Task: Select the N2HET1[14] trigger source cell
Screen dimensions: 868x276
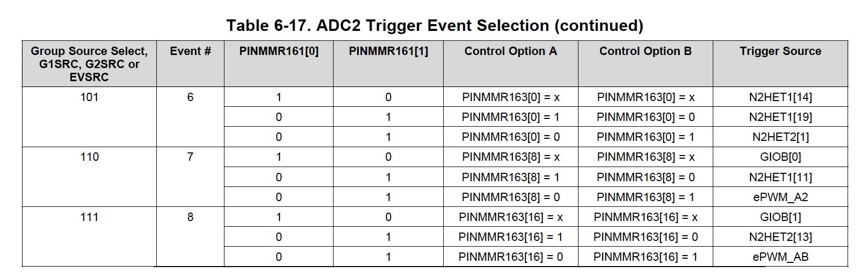Action: [780, 97]
